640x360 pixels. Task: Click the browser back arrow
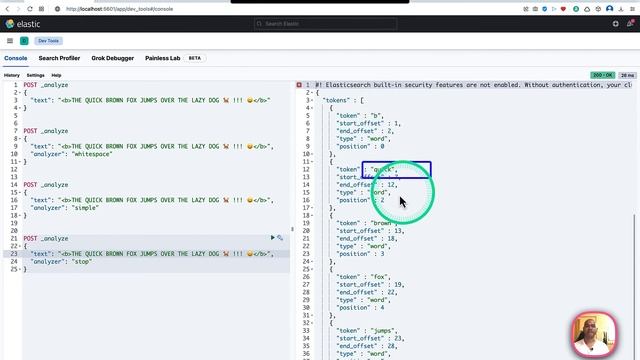pyautogui.click(x=7, y=9)
